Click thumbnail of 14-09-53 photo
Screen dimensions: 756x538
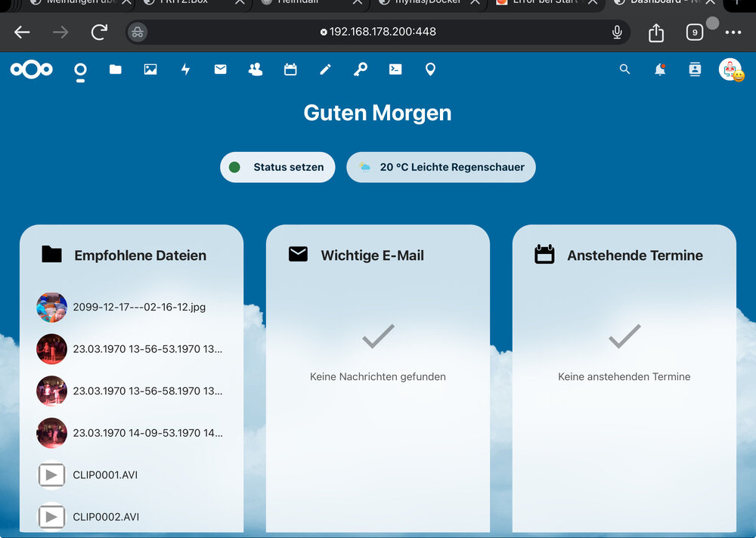51,433
